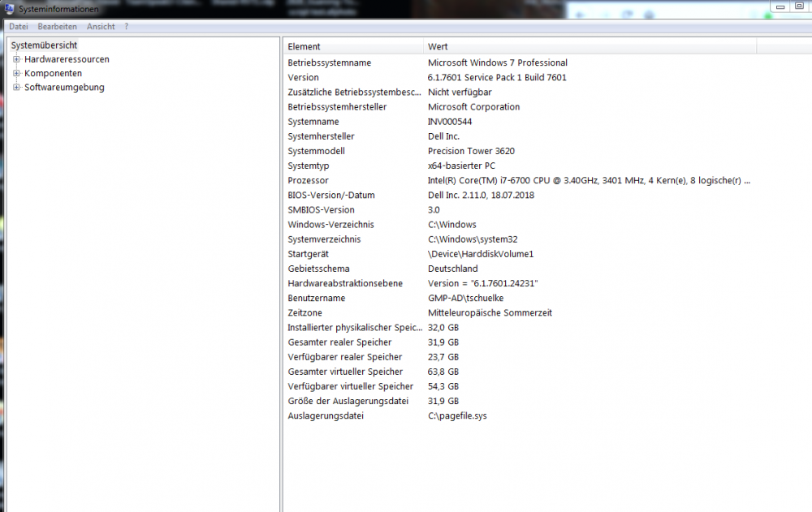Open the Datei menu
Image resolution: width=812 pixels, height=512 pixels.
(18, 26)
